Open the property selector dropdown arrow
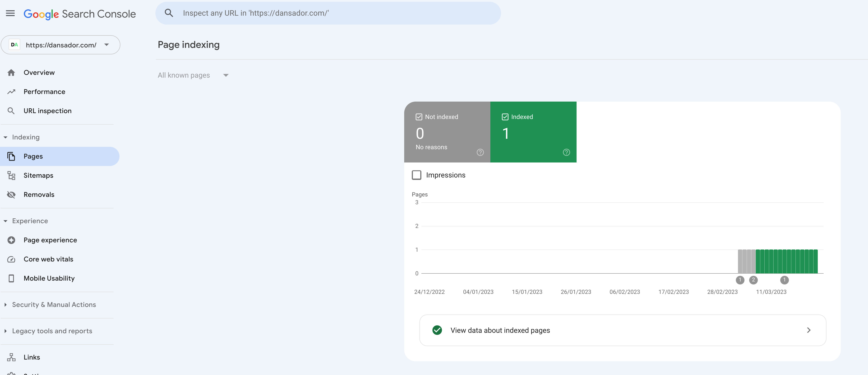 107,45
